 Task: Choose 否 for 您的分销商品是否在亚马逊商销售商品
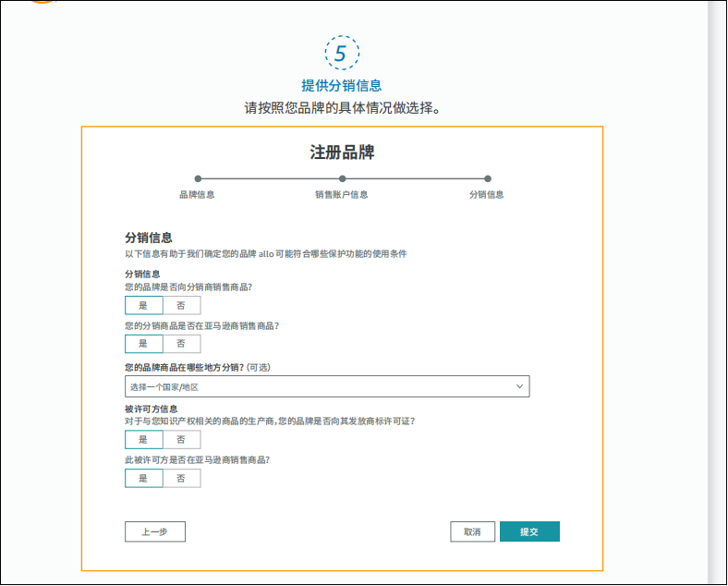[181, 344]
